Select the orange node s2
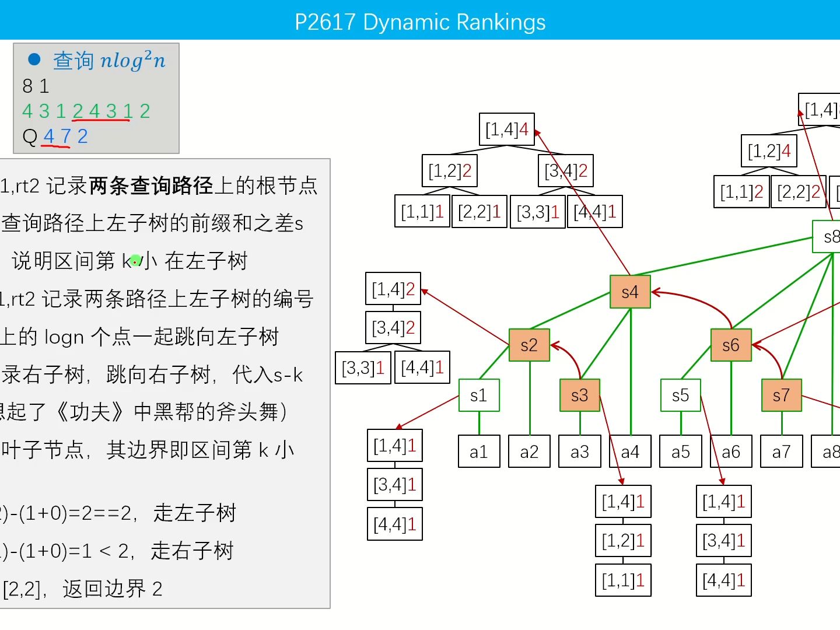 (529, 345)
